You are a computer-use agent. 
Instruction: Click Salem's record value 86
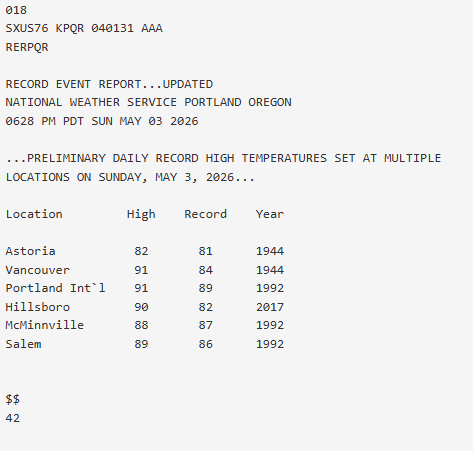206,344
